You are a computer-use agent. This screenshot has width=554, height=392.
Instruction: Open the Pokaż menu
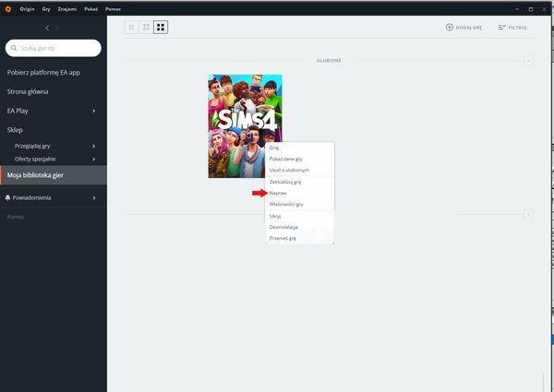(x=90, y=9)
